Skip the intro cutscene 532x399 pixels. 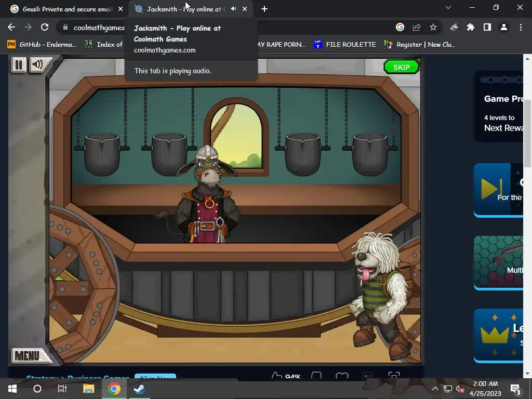point(402,67)
